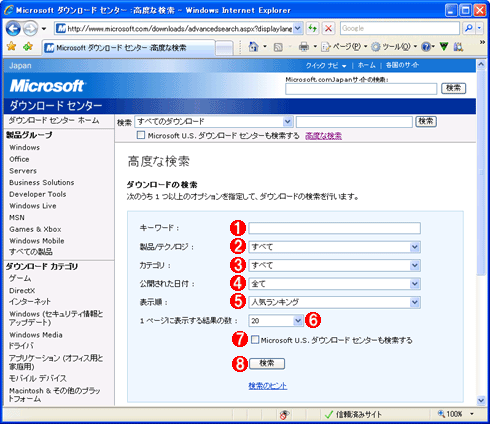Select the Microsoft ダウンロード センター browser tab
Screen dimensions: 490x424
pyautogui.click(x=128, y=48)
